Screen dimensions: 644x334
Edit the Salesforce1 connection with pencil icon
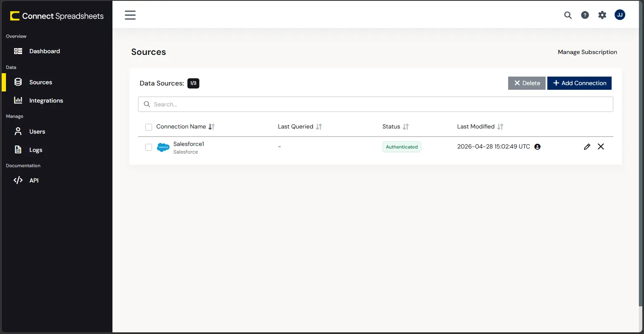(587, 147)
